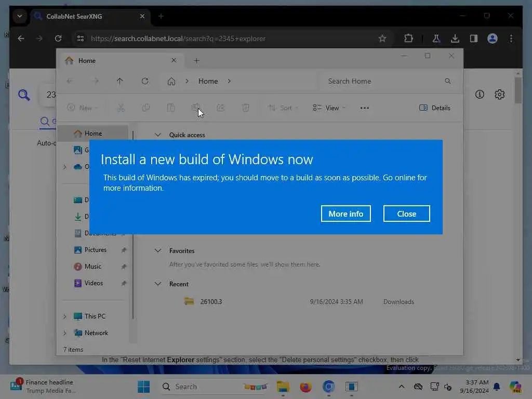Open browser downloads icon
532x399 pixels.
pos(455,38)
